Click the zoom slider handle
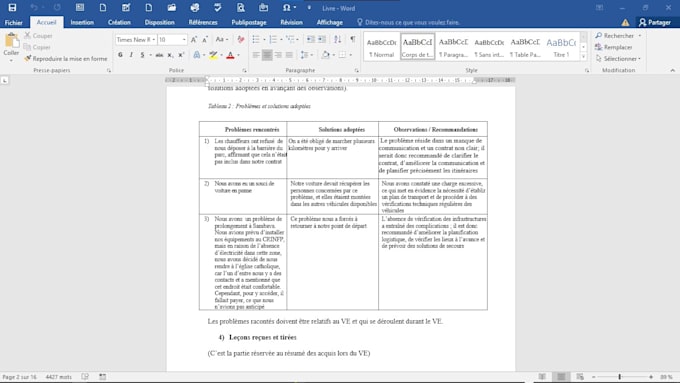680x383 pixels. (x=620, y=376)
